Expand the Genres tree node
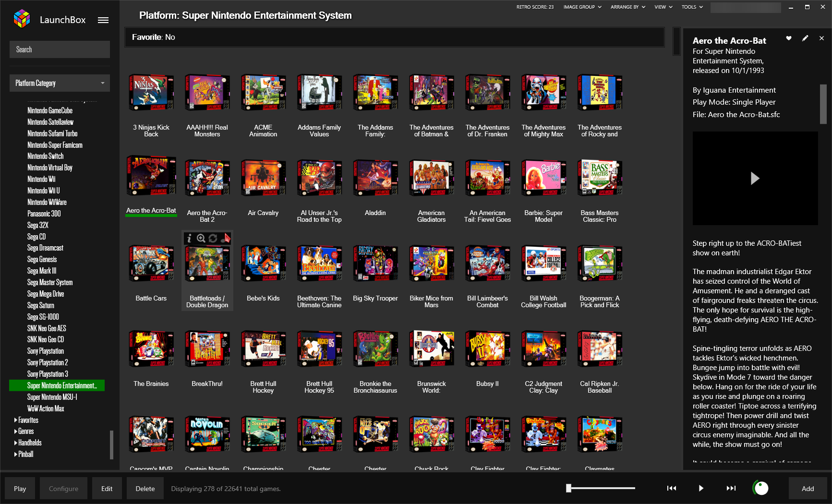 click(x=16, y=432)
